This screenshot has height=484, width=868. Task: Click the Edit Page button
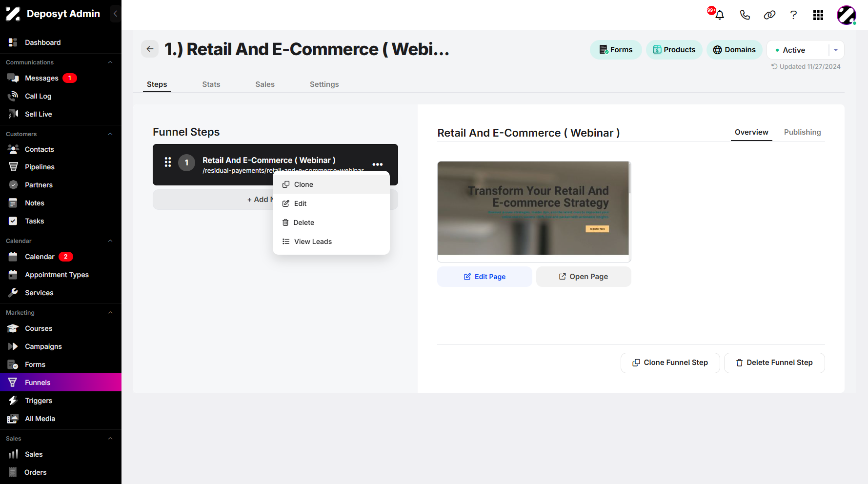[484, 277]
